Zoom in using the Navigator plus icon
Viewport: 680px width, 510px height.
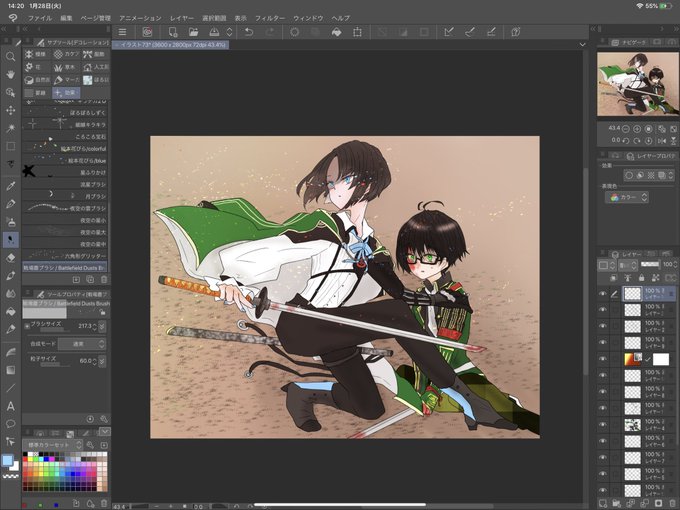click(637, 129)
